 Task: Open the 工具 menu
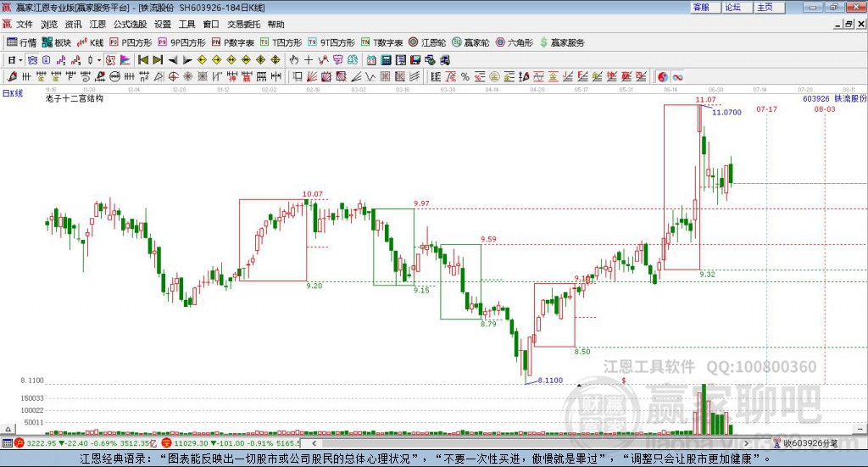click(x=187, y=25)
